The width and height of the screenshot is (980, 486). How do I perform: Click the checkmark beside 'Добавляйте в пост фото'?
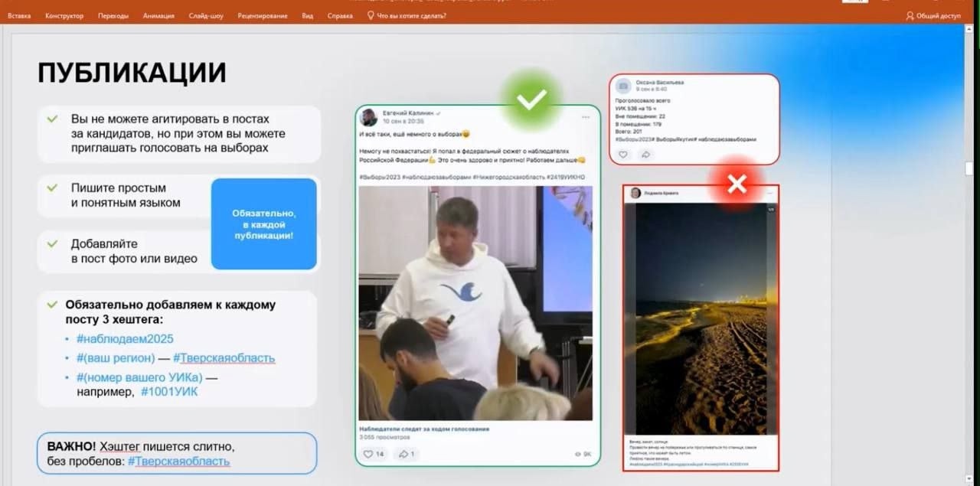[52, 243]
